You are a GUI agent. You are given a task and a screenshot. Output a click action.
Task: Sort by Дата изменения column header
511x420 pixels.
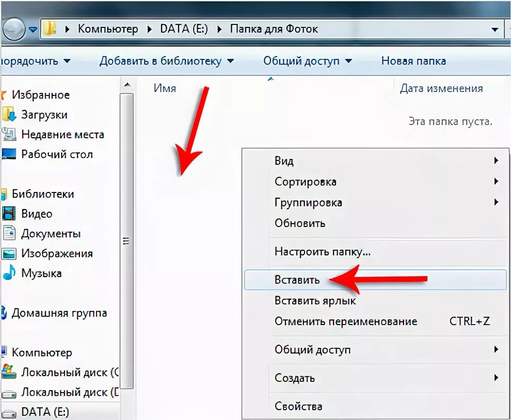441,88
